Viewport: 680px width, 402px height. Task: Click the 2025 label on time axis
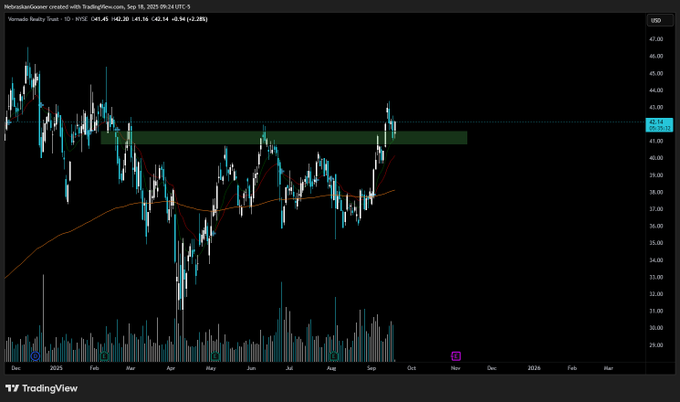(56, 368)
